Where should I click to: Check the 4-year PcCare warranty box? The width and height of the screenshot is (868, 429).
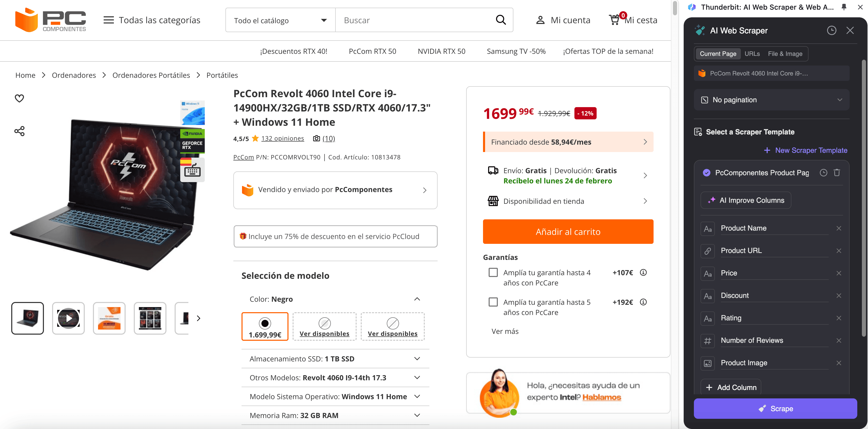(493, 272)
